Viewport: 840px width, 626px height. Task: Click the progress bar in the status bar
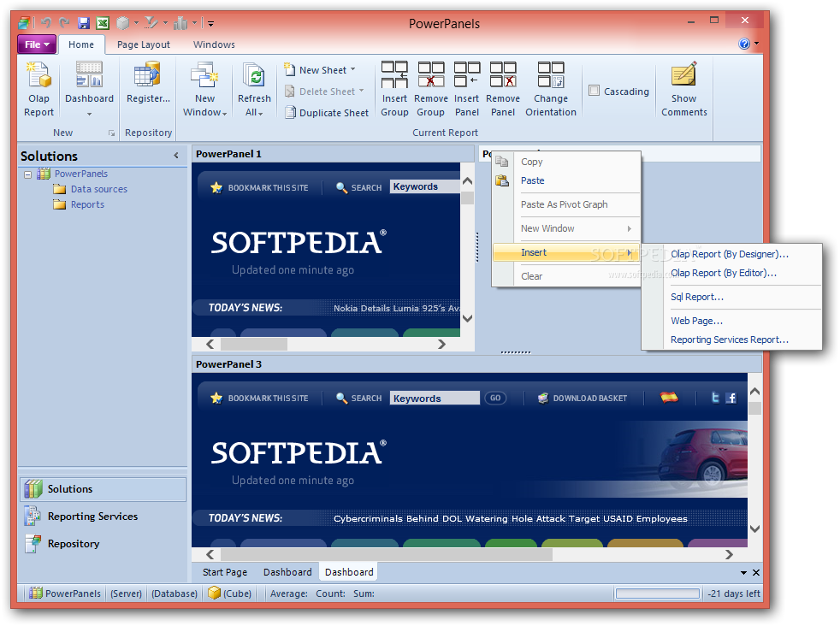(657, 594)
